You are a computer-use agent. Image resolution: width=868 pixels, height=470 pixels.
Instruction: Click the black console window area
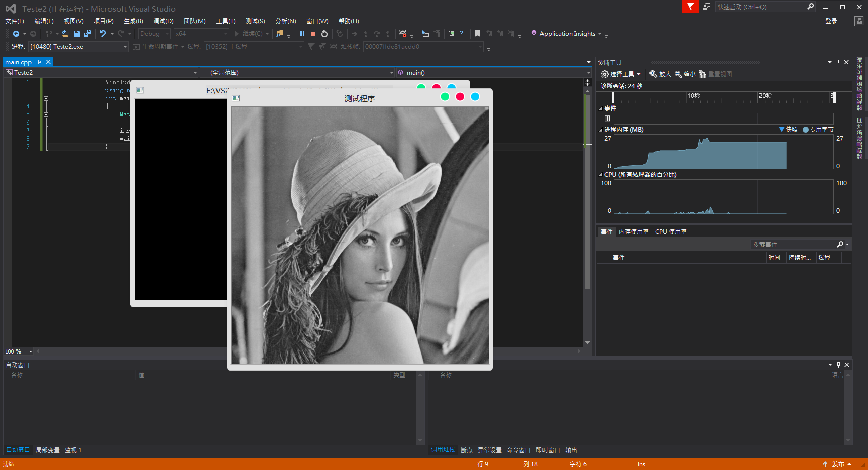tap(181, 199)
